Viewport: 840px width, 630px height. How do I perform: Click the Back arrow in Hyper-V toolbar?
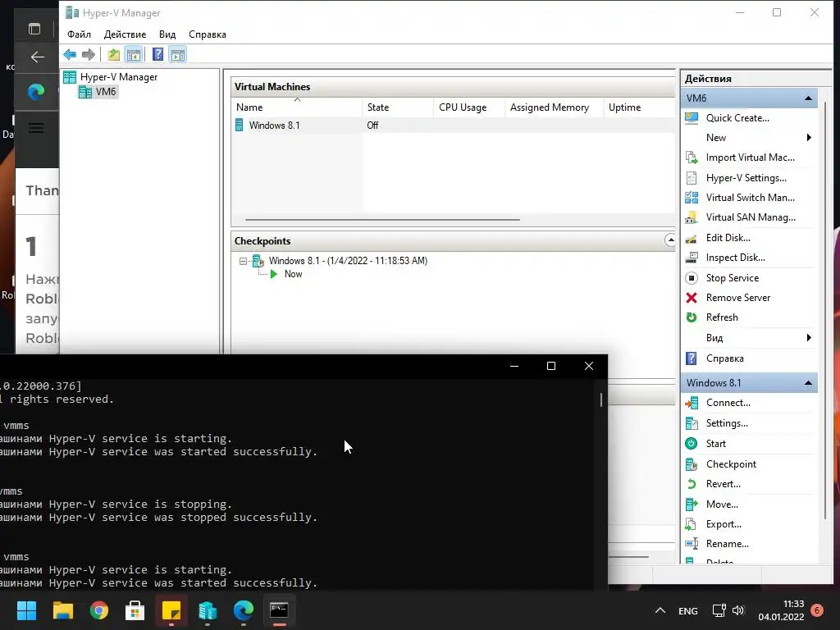(70, 54)
